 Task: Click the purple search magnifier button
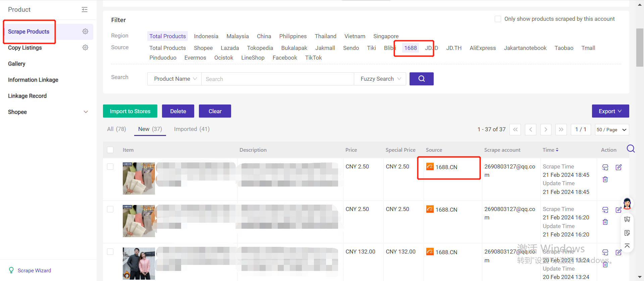[421, 79]
